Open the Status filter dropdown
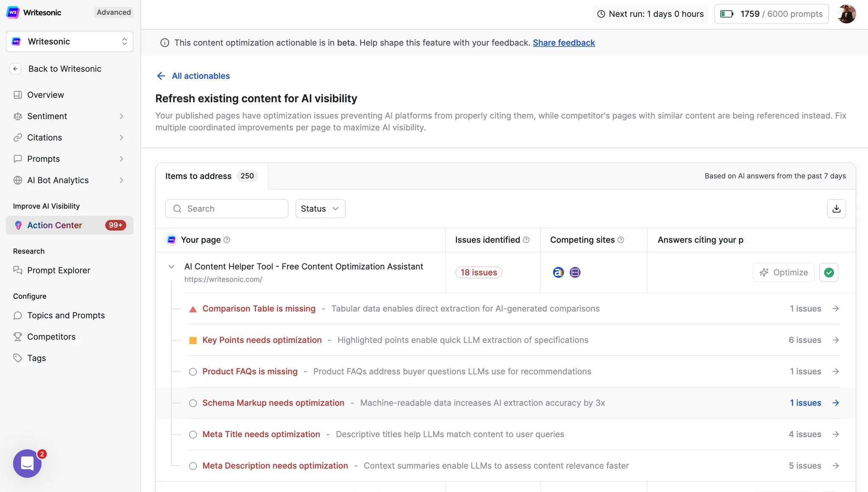This screenshot has width=868, height=492. point(320,208)
